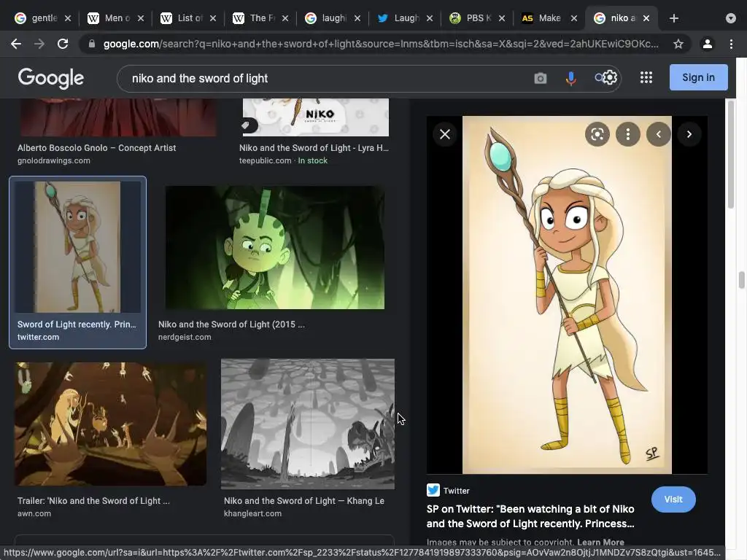
Task: Start voice search with microphone
Action: 570,78
